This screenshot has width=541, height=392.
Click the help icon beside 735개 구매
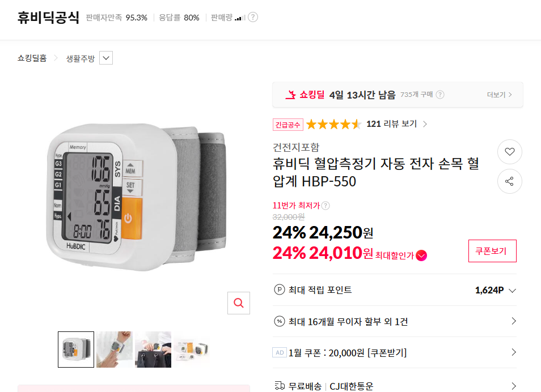440,95
